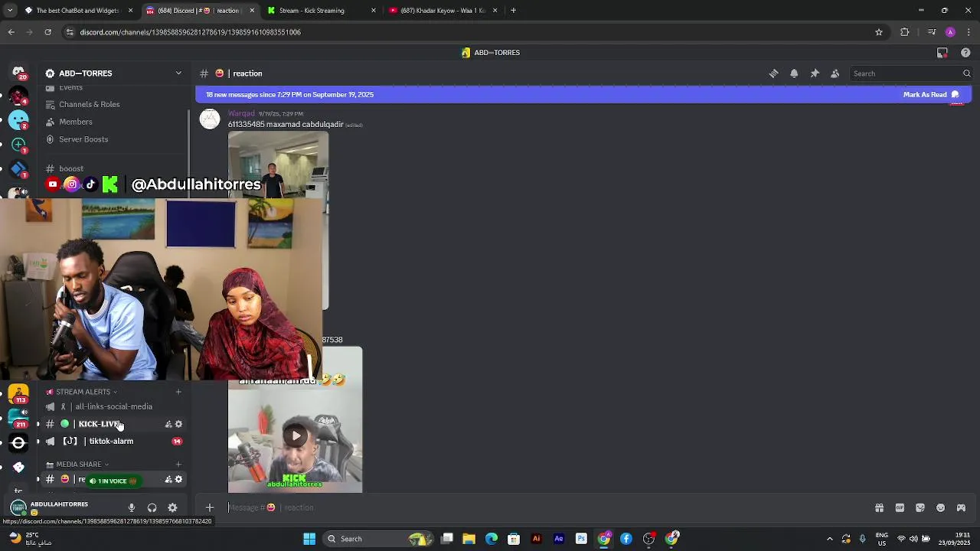Open the ABDULLAHITORRES user profile avatar
Screen dimensions: 980x551
click(x=18, y=507)
